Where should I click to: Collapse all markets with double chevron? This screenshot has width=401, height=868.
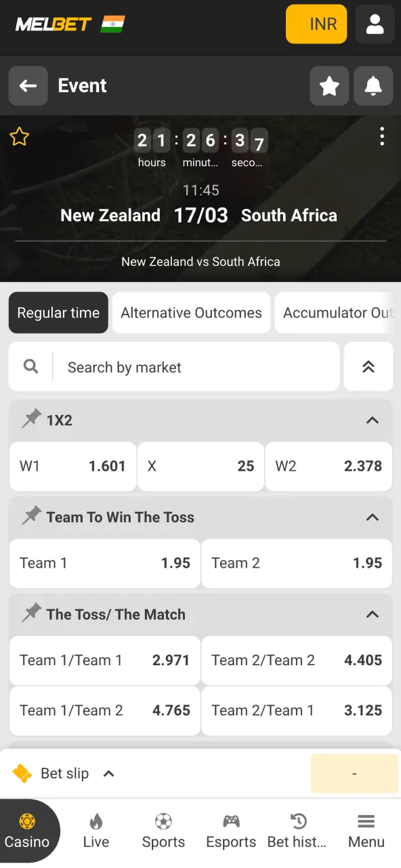pyautogui.click(x=368, y=366)
